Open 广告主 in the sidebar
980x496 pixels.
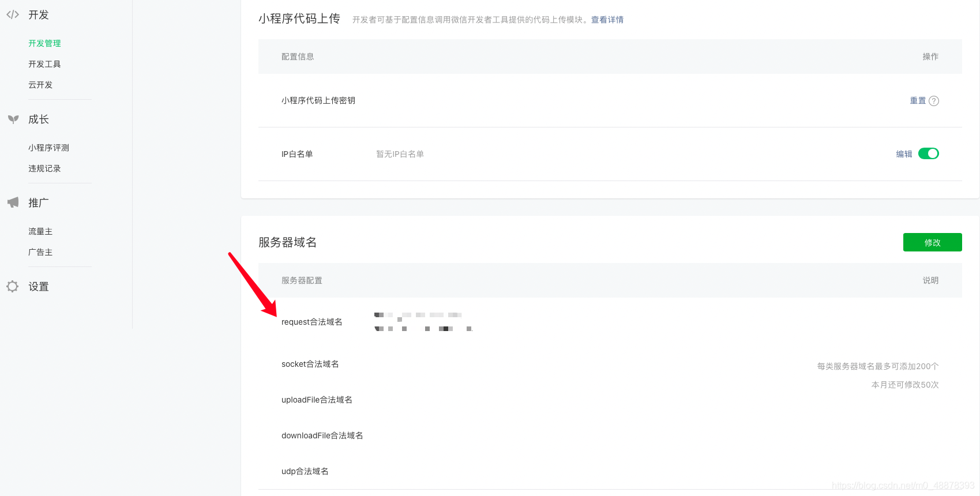[x=40, y=252]
